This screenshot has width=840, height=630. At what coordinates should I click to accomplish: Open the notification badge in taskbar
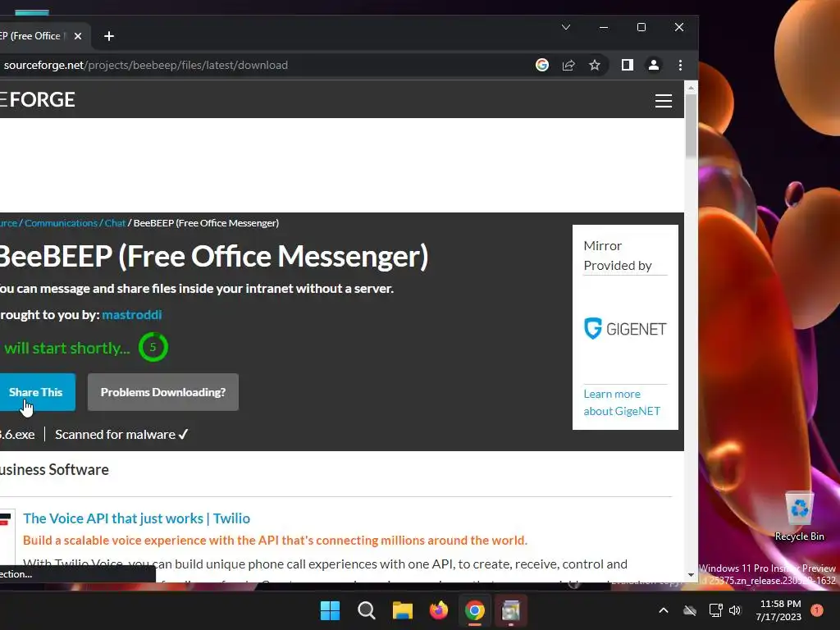[x=816, y=610]
